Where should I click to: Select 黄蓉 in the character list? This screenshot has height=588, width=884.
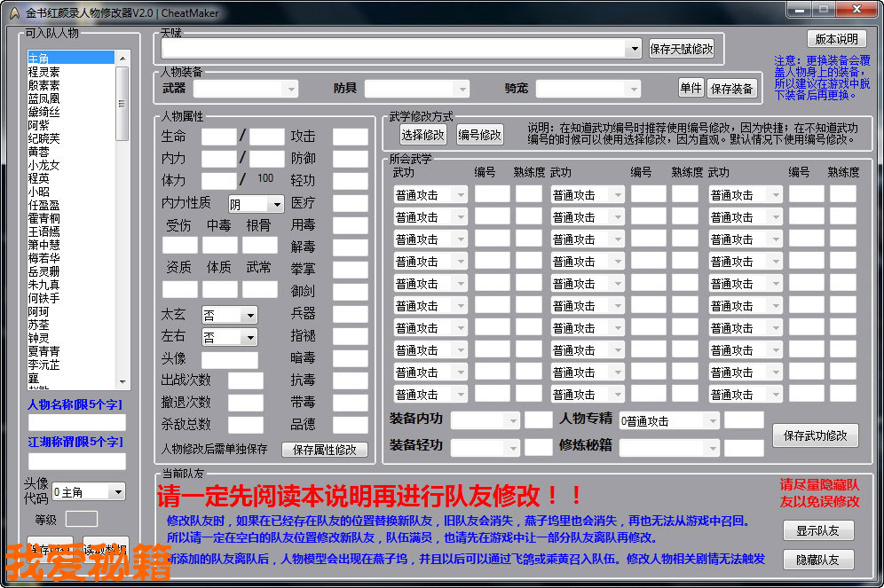pos(39,152)
